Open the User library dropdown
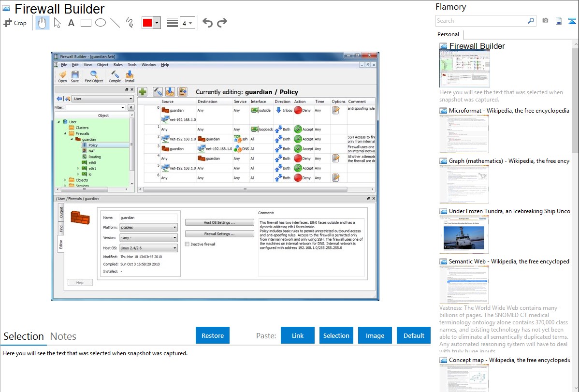This screenshot has width=579, height=392. coord(102,99)
